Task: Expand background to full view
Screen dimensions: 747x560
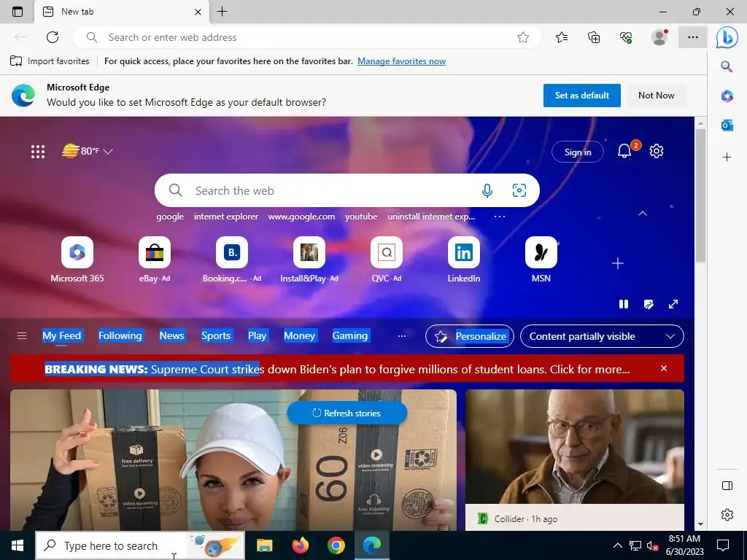Action: [673, 304]
